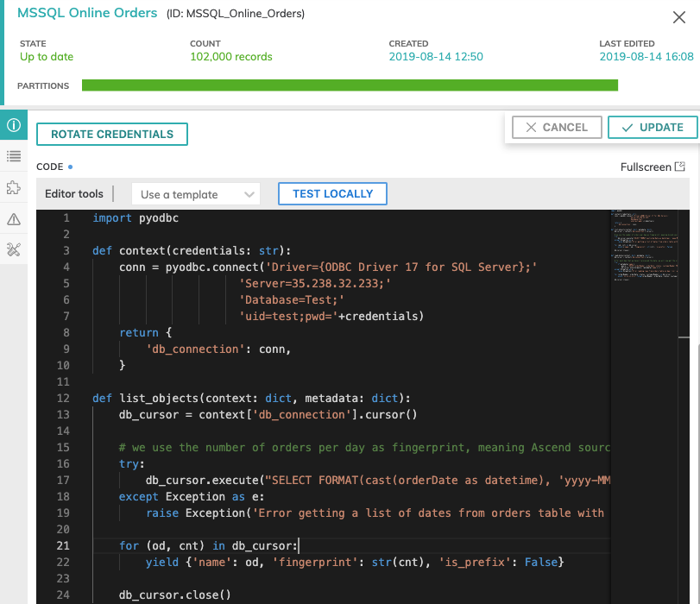Expand the Use a template dropdown
The height and width of the screenshot is (604, 700).
point(195,194)
